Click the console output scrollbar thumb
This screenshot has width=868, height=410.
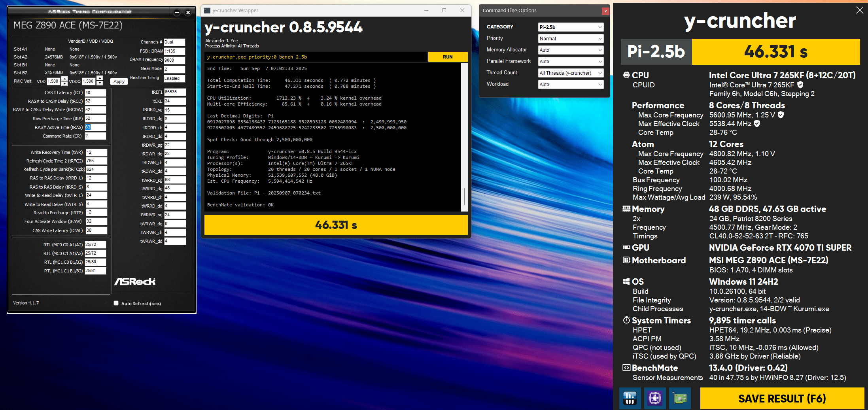pyautogui.click(x=464, y=196)
